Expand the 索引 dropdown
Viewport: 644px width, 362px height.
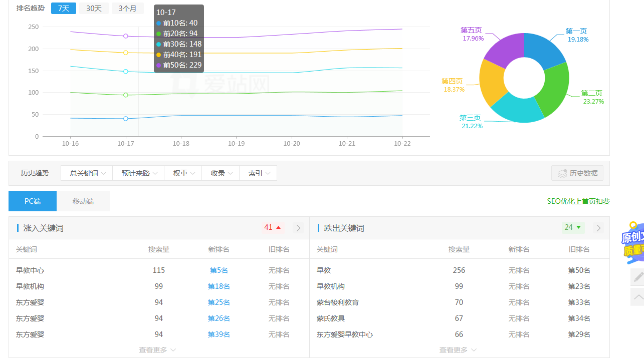pyautogui.click(x=258, y=173)
